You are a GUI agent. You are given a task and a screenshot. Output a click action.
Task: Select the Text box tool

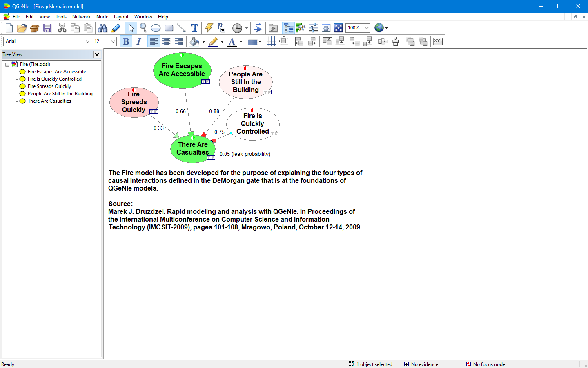194,28
